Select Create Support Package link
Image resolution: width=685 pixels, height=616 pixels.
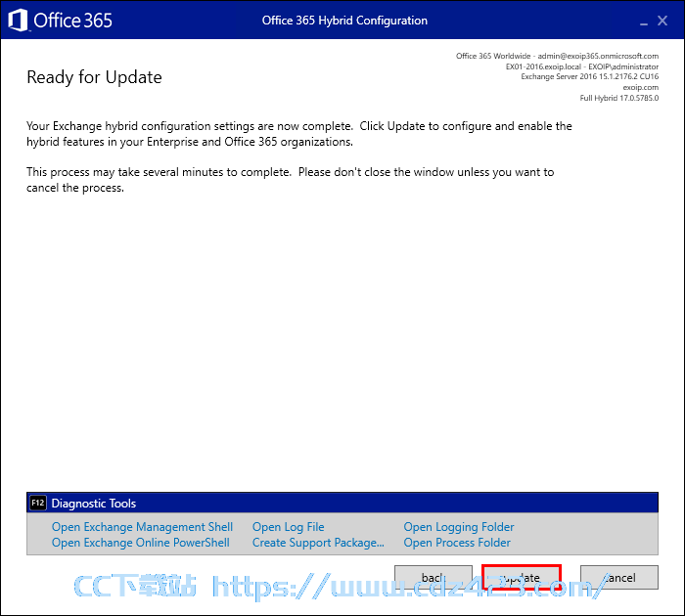point(318,543)
